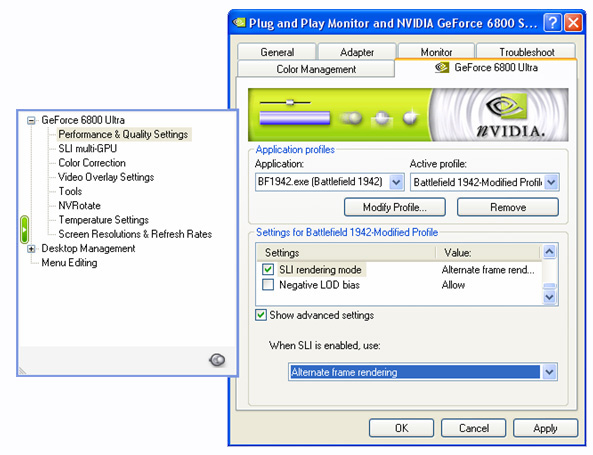The height and width of the screenshot is (455, 593).
Task: Click the round gray pushpin icon
Action: tap(217, 360)
